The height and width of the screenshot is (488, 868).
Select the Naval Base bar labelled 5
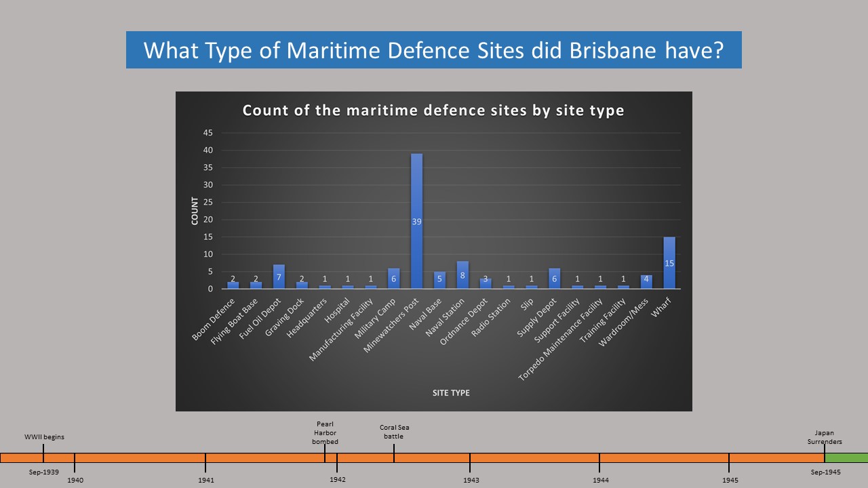[x=439, y=280]
